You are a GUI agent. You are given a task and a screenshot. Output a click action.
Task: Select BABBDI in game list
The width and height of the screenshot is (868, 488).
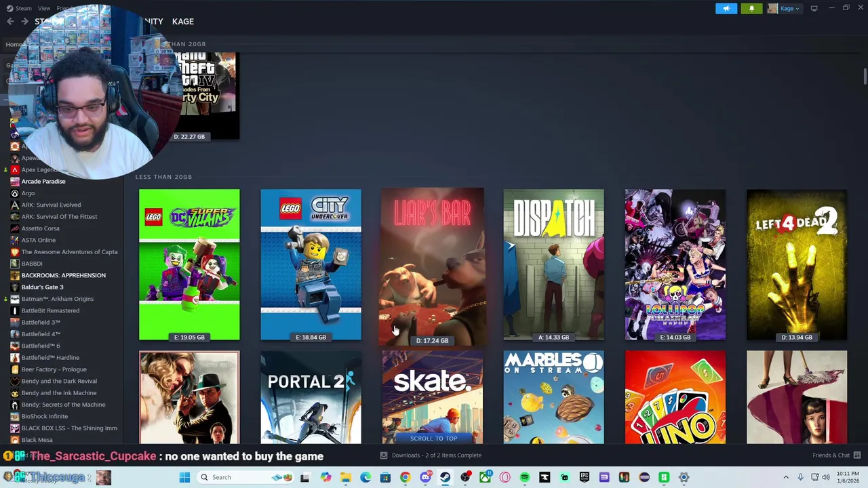pos(32,264)
